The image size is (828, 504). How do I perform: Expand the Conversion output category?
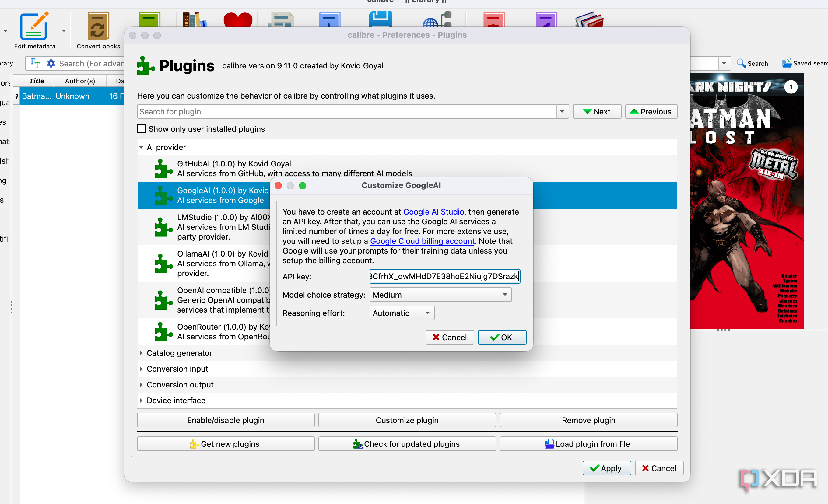pos(141,384)
